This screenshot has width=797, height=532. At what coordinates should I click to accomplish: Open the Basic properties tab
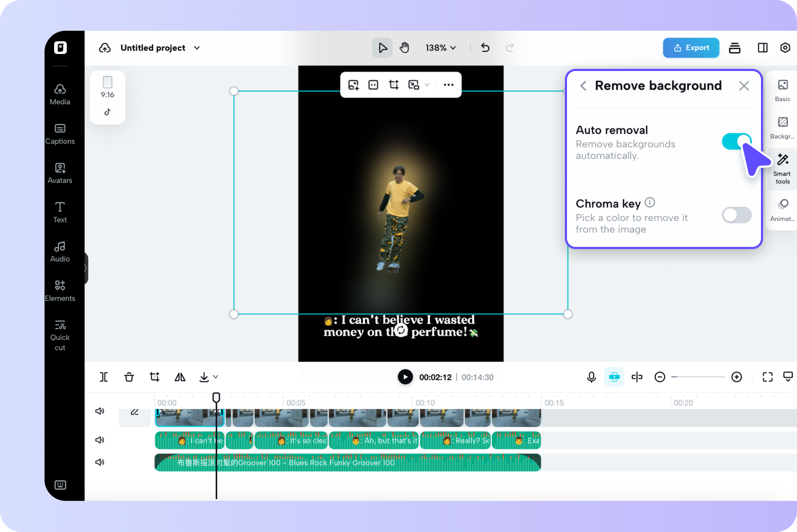(x=783, y=90)
